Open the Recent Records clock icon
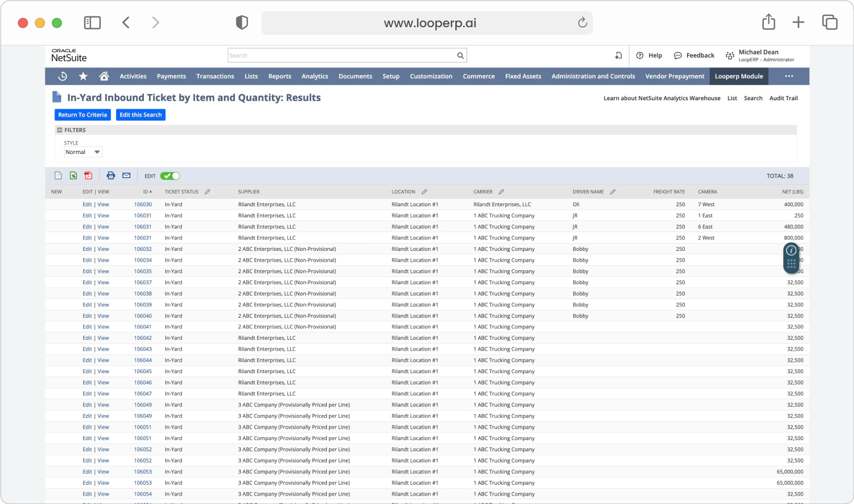The height and width of the screenshot is (504, 854). click(63, 76)
